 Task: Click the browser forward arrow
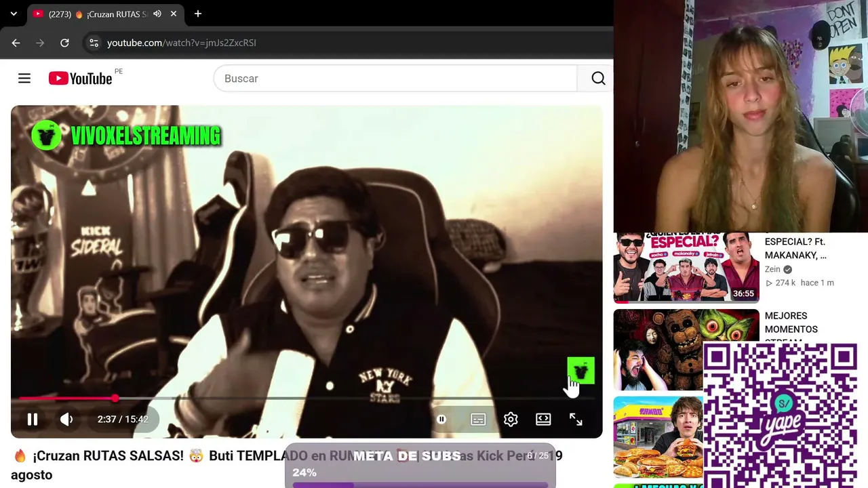tap(40, 43)
